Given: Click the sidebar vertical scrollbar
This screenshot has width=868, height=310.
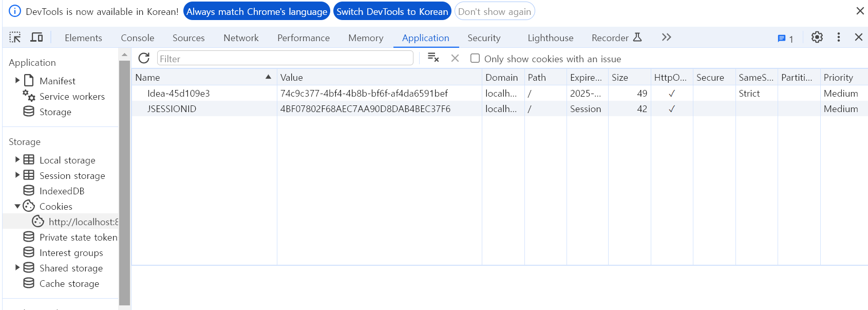Looking at the screenshot, I should [124, 183].
